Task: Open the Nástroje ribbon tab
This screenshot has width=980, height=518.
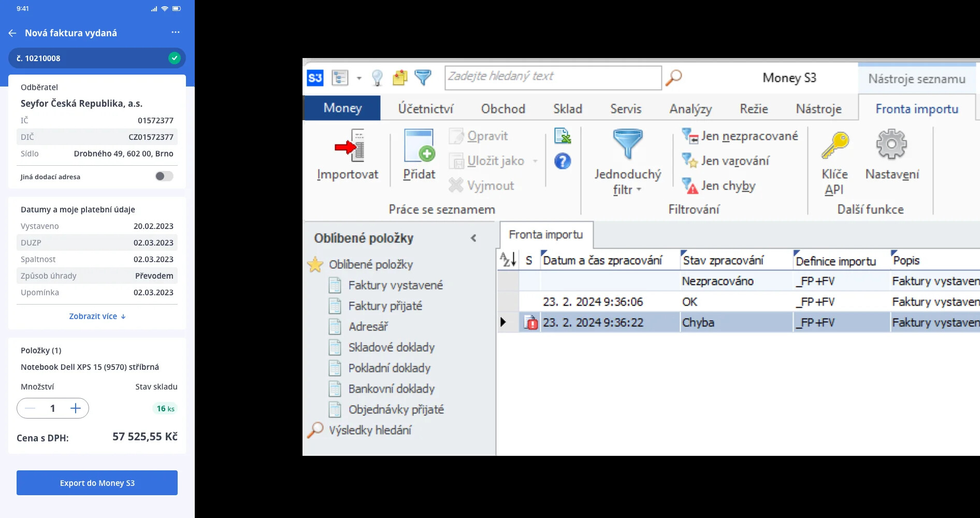Action: pos(818,109)
